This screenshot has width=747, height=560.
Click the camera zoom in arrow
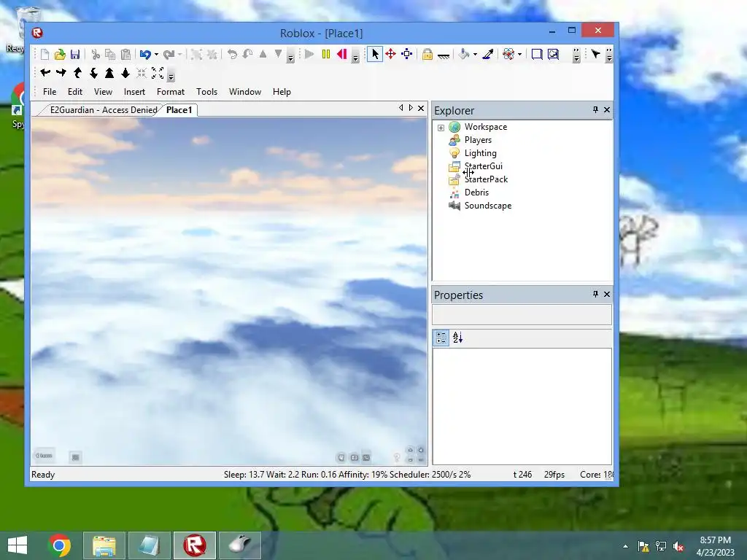point(109,73)
